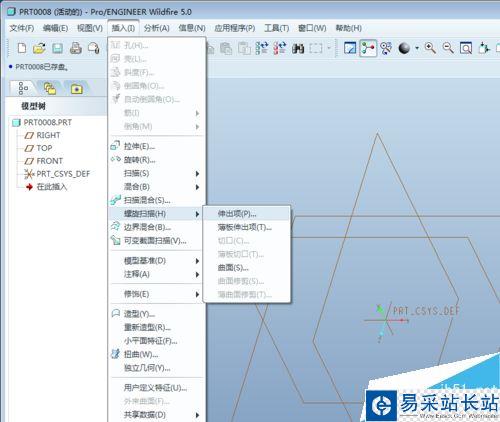
Task: Click the Zoom Out magnifier
Action: [448, 48]
